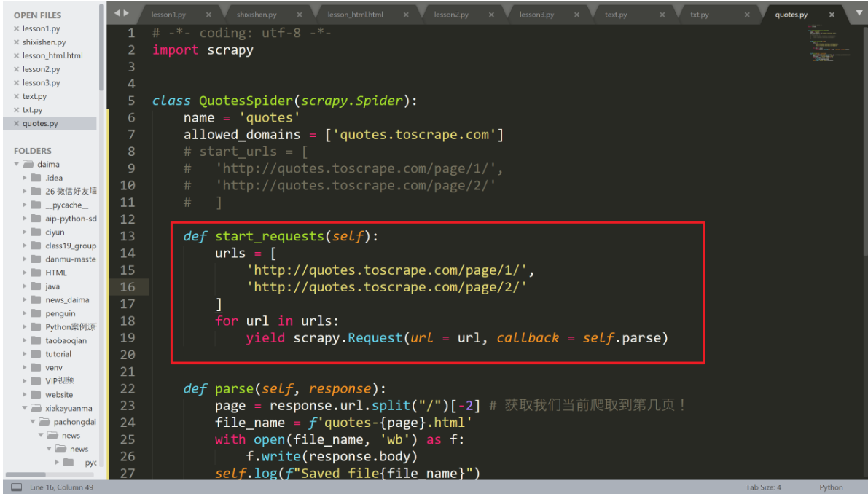
Task: Click the code minimap preview
Action: 828,43
